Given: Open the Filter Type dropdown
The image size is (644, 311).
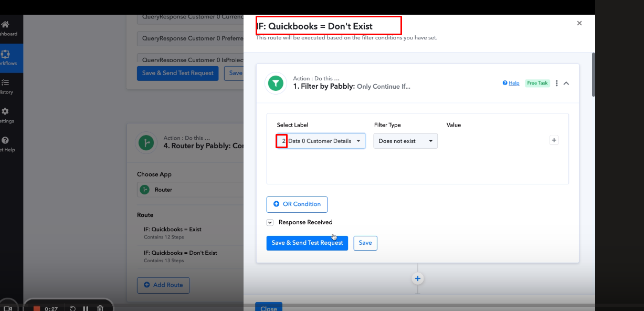Looking at the screenshot, I should point(406,141).
